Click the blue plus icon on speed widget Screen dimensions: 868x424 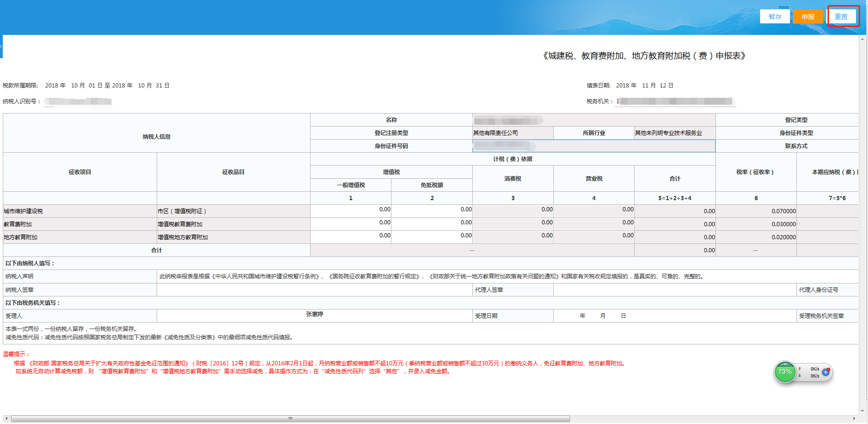click(x=826, y=372)
